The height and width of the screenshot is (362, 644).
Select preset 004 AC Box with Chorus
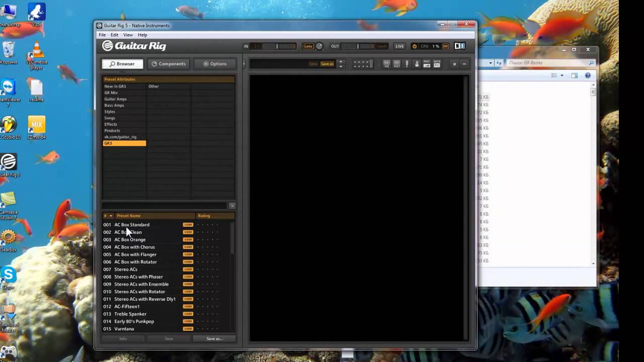click(166, 247)
